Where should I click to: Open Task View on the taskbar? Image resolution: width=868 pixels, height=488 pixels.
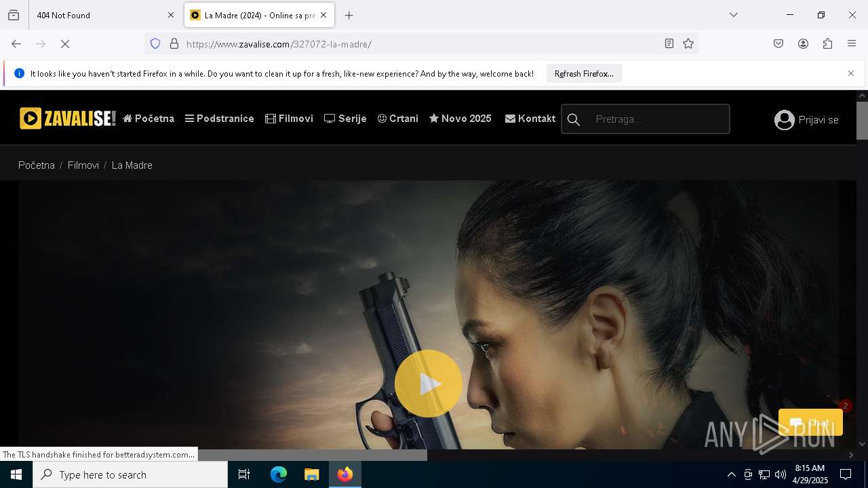click(x=244, y=474)
